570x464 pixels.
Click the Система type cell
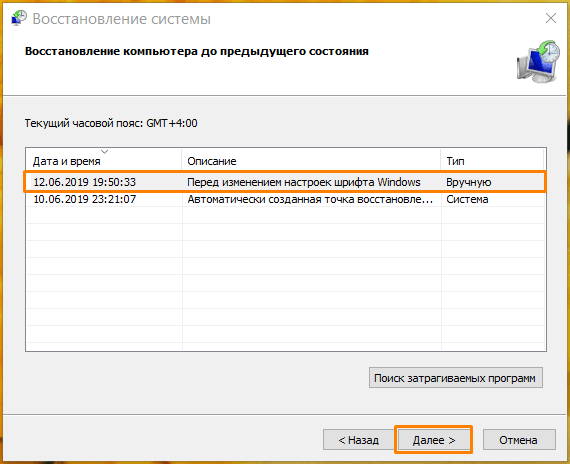click(467, 199)
